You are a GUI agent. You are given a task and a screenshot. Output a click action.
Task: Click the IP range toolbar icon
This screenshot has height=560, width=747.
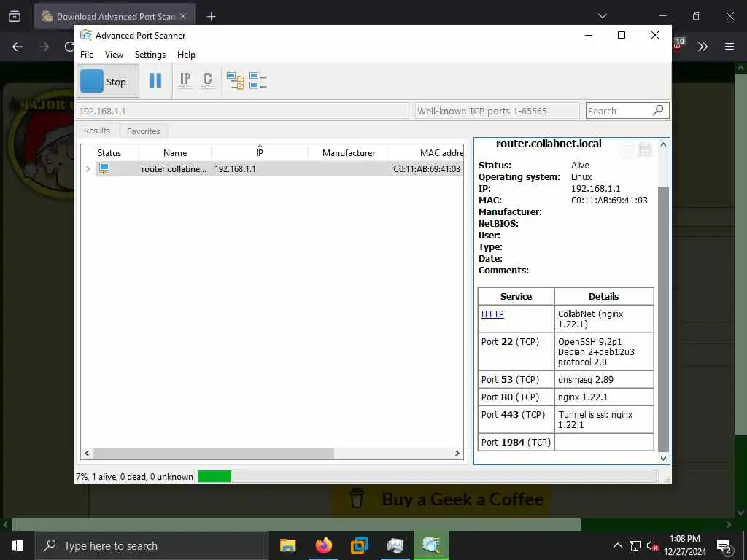click(185, 80)
